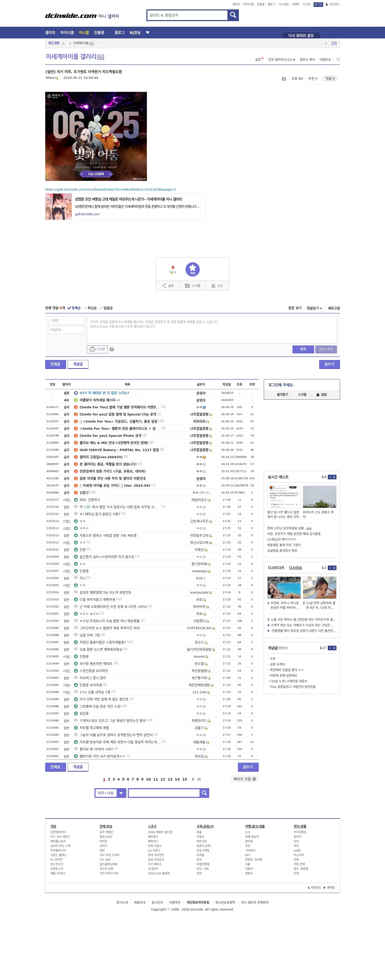This screenshot has width=385, height=980.
Task: Open the 최근 방문 dropdown arrow
Action: click(x=64, y=43)
